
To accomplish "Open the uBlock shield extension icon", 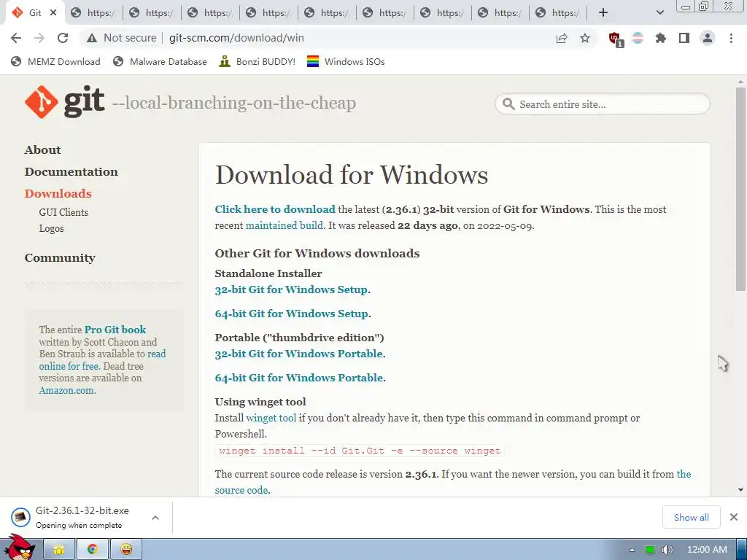I will (615, 39).
